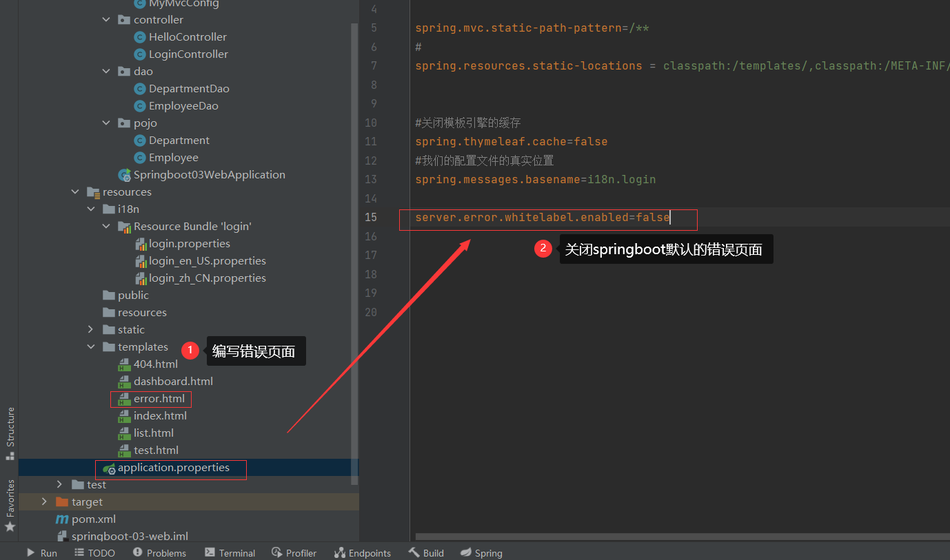
Task: Collapse the templates folder
Action: click(91, 347)
